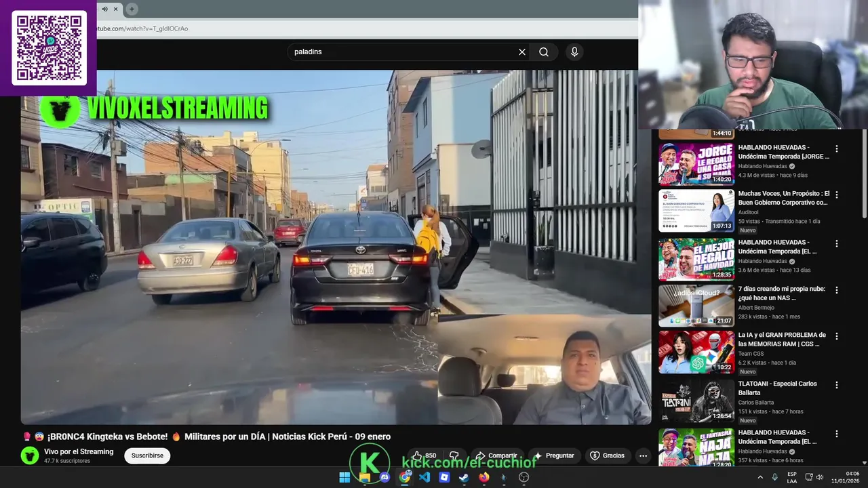Click the microphone icon in the system tray
This screenshot has height=488, width=868.
(774, 477)
